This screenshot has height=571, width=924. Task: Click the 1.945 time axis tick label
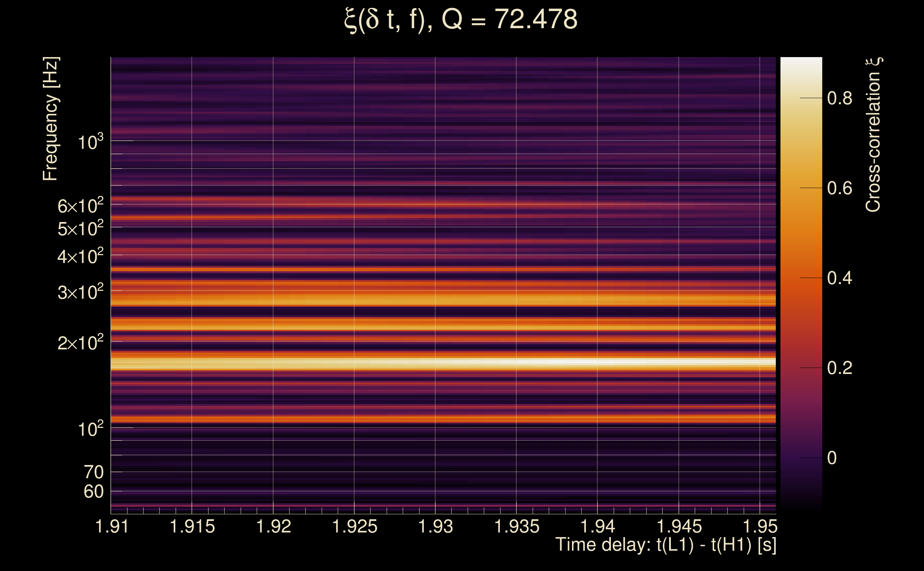tap(679, 527)
